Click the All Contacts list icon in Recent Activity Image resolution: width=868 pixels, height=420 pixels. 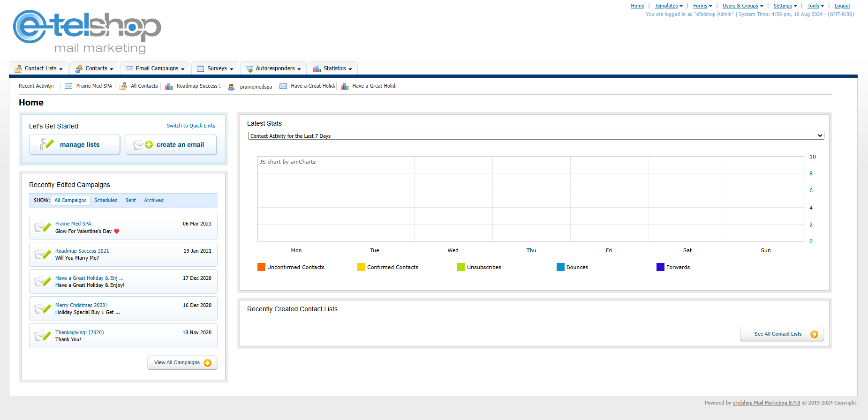[x=123, y=86]
